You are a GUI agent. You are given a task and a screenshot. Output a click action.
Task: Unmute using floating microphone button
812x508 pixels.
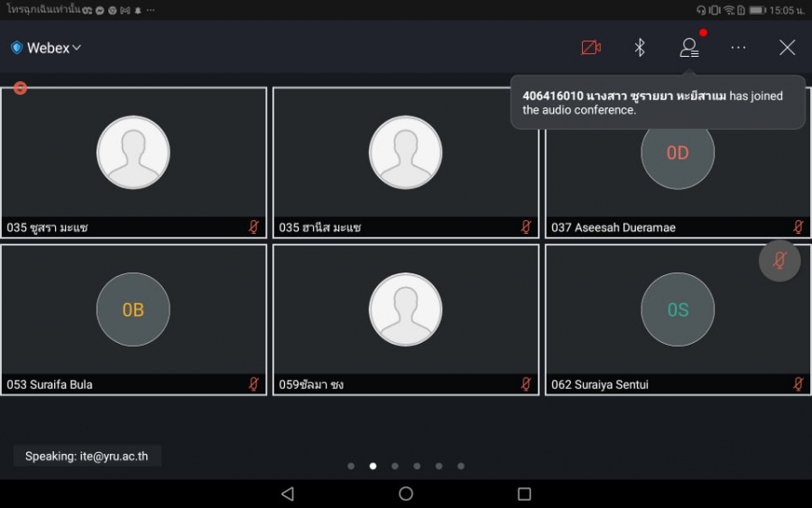pyautogui.click(x=780, y=261)
